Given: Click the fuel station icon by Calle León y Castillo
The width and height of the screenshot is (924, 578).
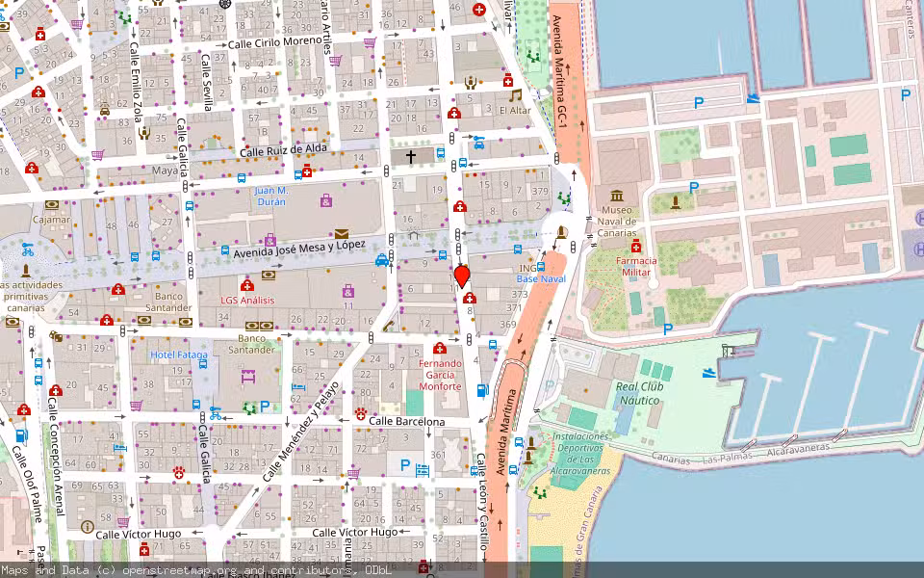Looking at the screenshot, I should pos(482,390).
